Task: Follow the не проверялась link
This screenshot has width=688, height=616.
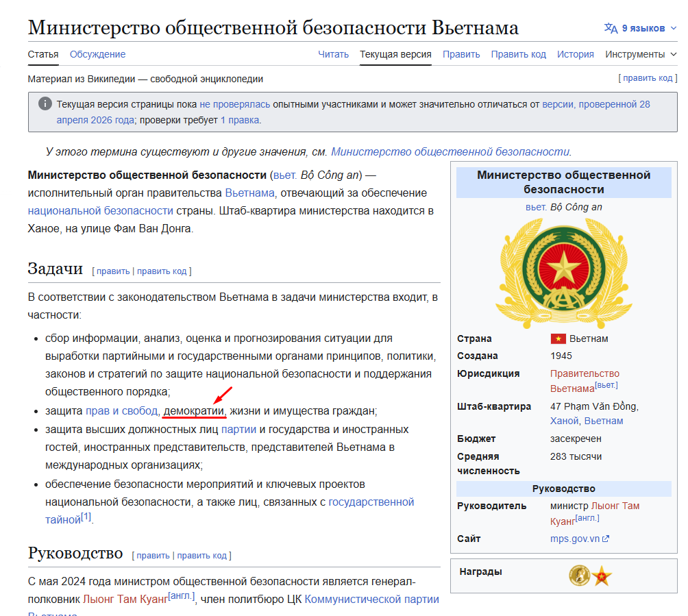Action: pyautogui.click(x=235, y=104)
